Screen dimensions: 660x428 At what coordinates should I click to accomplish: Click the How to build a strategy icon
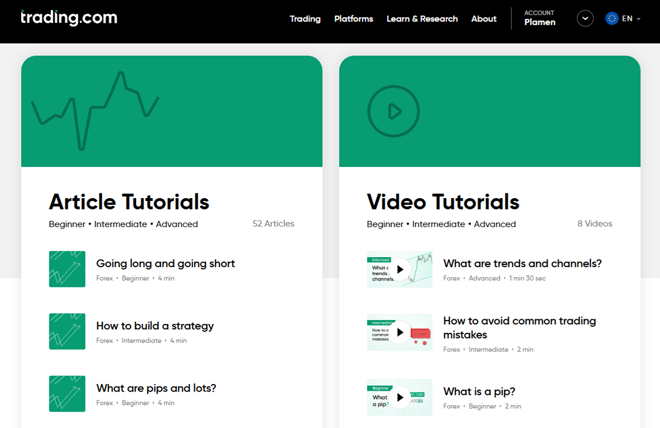[x=67, y=331]
